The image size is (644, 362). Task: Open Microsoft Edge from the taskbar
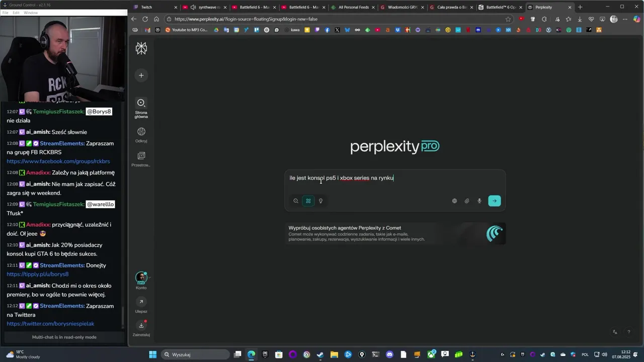click(x=251, y=354)
